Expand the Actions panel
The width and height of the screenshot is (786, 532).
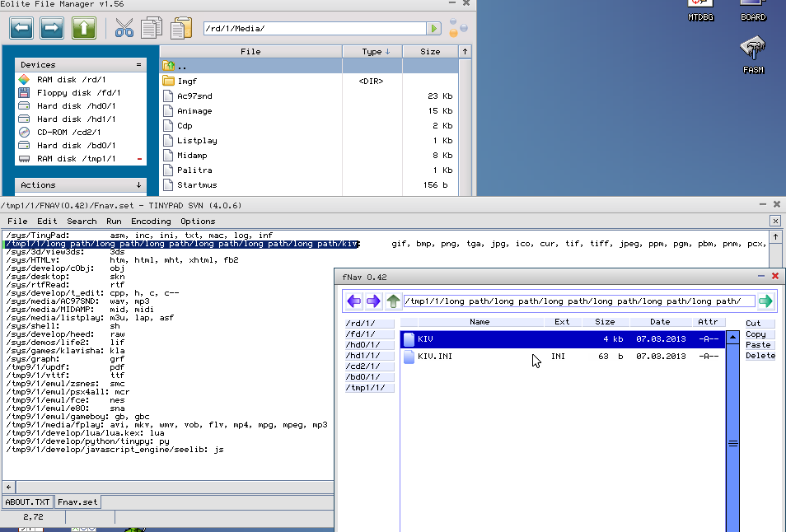[x=138, y=185]
